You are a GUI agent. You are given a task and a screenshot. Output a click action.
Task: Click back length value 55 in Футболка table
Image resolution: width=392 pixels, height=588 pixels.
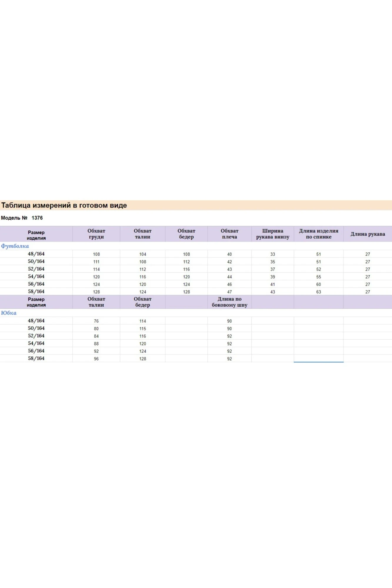(x=318, y=277)
